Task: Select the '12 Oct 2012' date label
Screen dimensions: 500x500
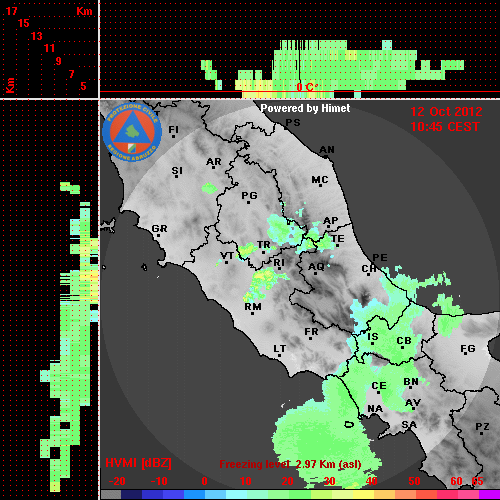Action: [x=446, y=111]
